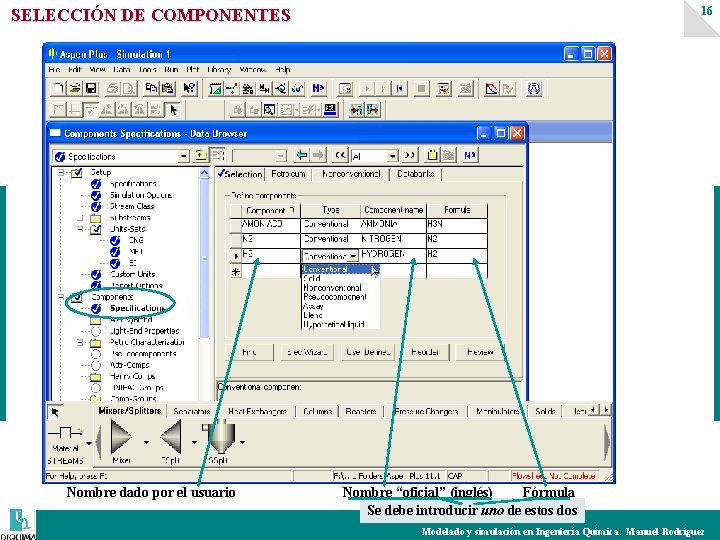Open the Pressure Changers model library tab
The height and width of the screenshot is (540, 720).
426,411
